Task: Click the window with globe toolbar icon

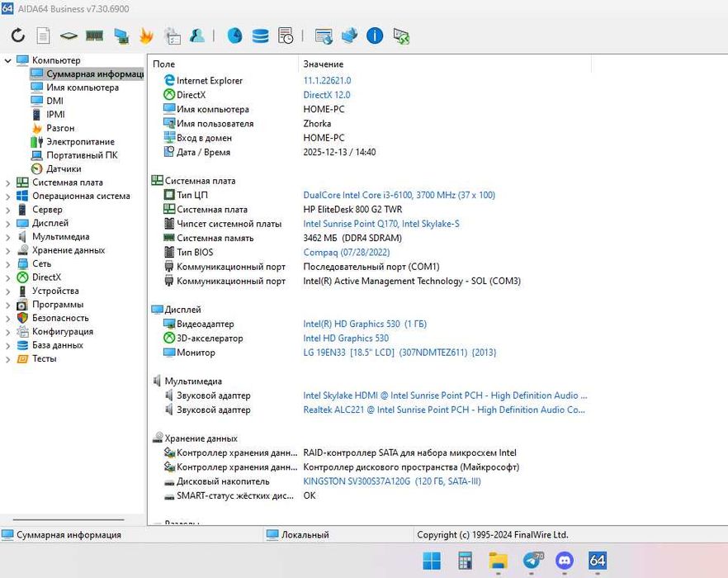Action: tap(324, 36)
